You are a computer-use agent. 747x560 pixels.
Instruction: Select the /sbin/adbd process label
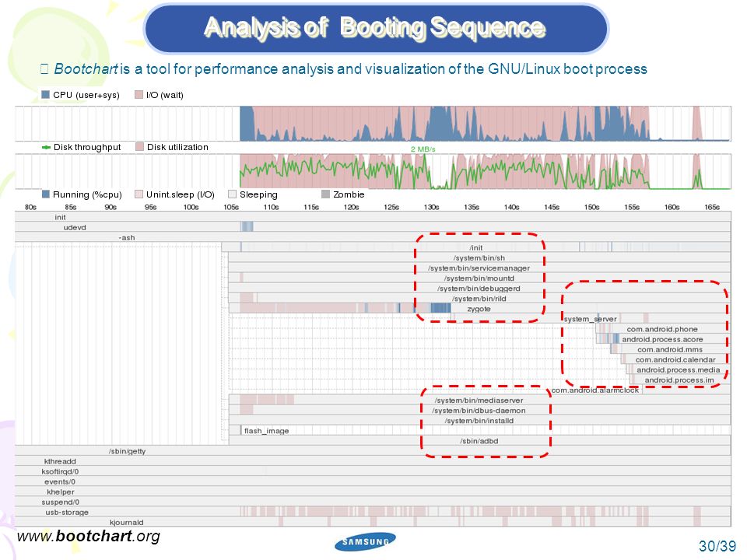point(479,441)
